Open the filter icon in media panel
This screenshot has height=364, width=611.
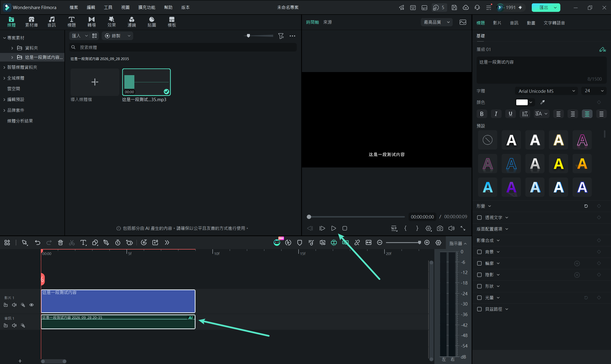[x=281, y=36]
